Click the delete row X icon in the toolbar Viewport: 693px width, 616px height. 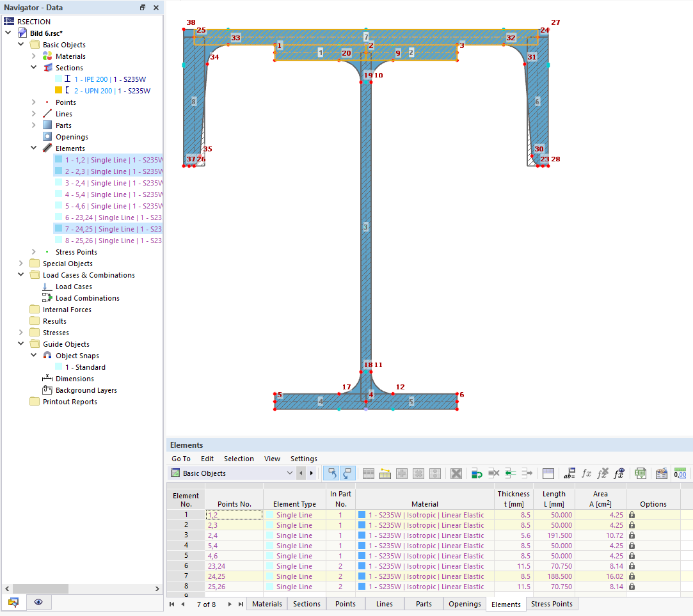[x=456, y=473]
